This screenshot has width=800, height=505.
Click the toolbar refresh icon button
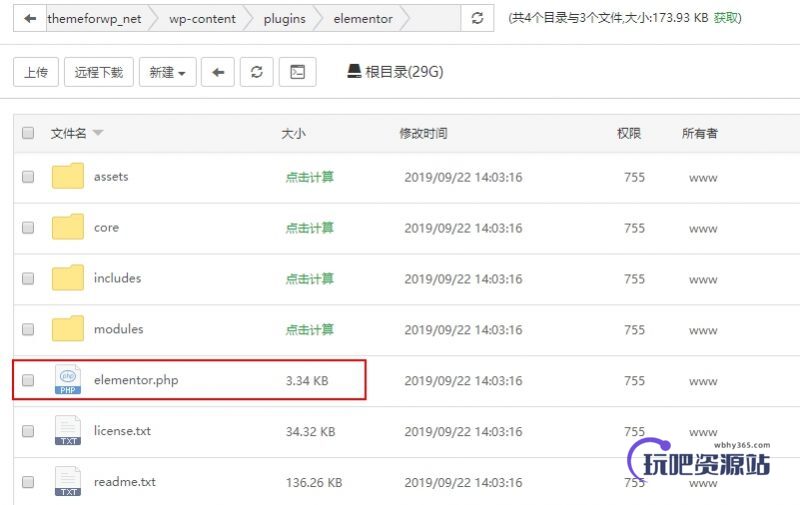[x=257, y=72]
